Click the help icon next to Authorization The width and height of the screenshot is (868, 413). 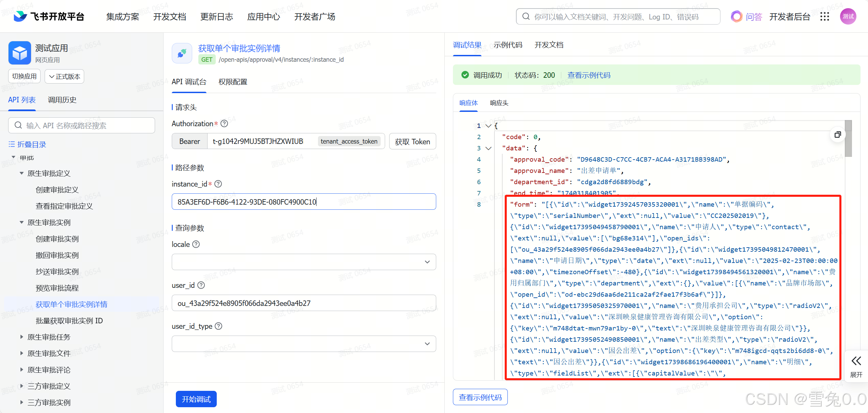pos(224,123)
